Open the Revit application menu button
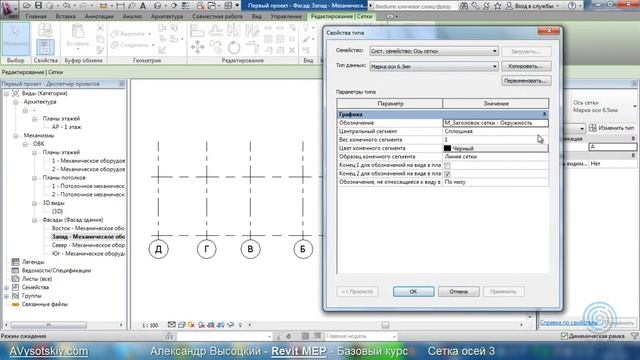Screen dimensions: 640x360 [x=9, y=9]
